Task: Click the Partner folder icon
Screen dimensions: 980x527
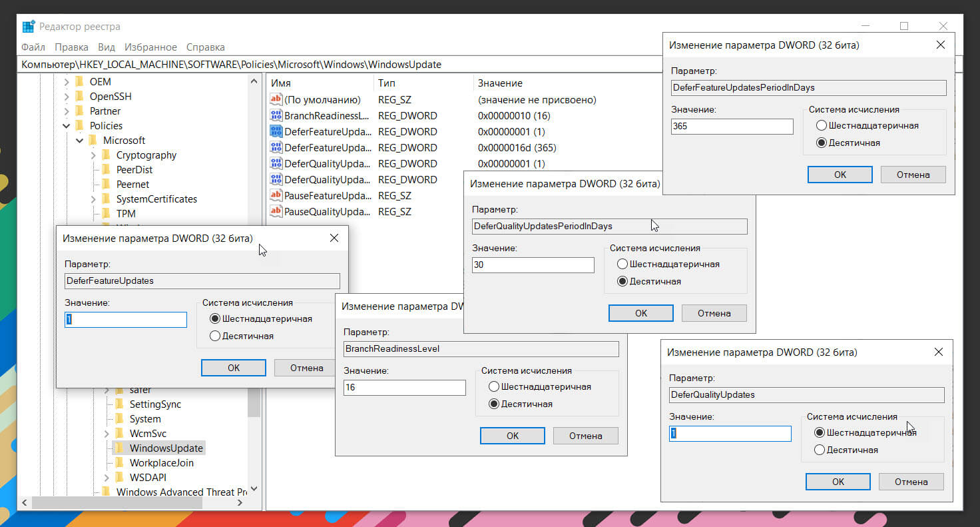Action: 79,111
